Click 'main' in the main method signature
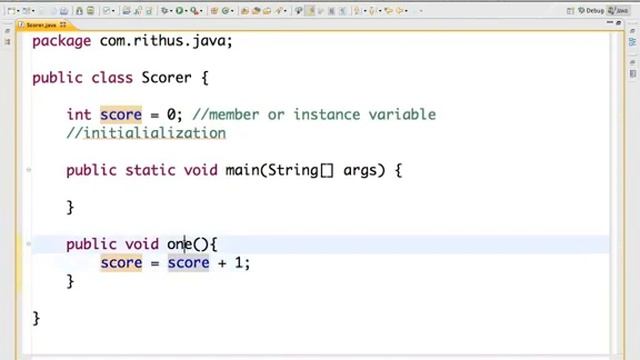This screenshot has height=360, width=640. pyautogui.click(x=242, y=170)
